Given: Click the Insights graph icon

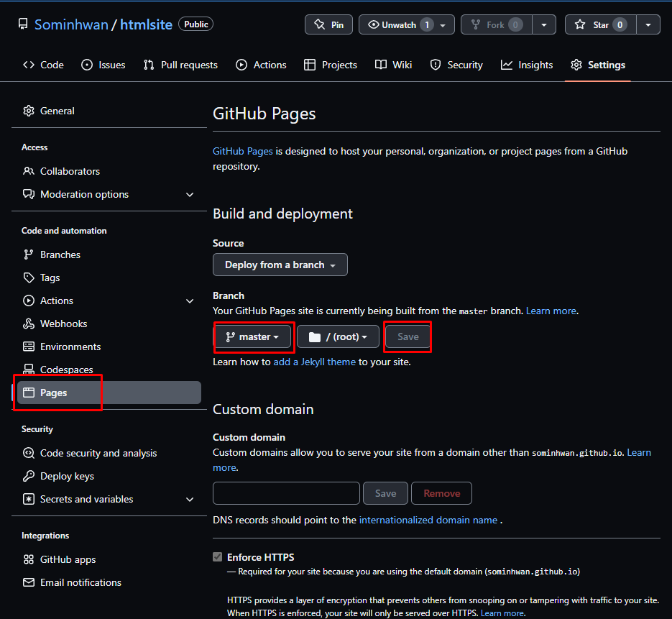Looking at the screenshot, I should coord(507,65).
